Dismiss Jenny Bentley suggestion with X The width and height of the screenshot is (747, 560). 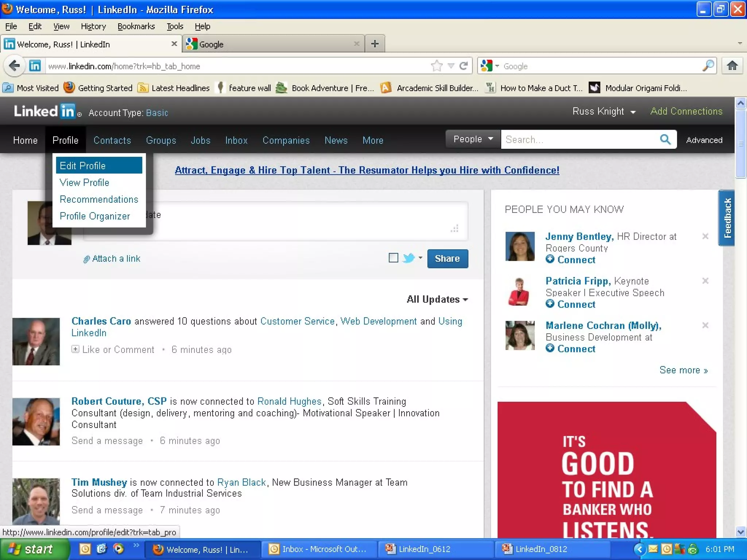705,236
